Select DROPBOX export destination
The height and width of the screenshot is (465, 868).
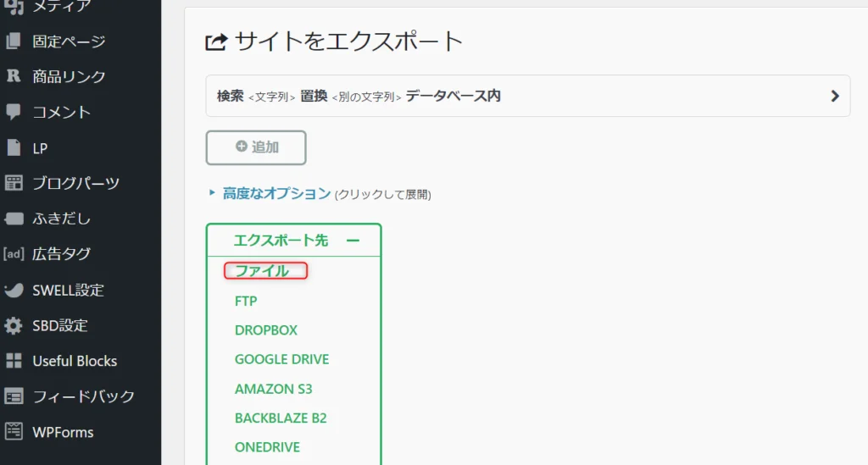pos(265,330)
